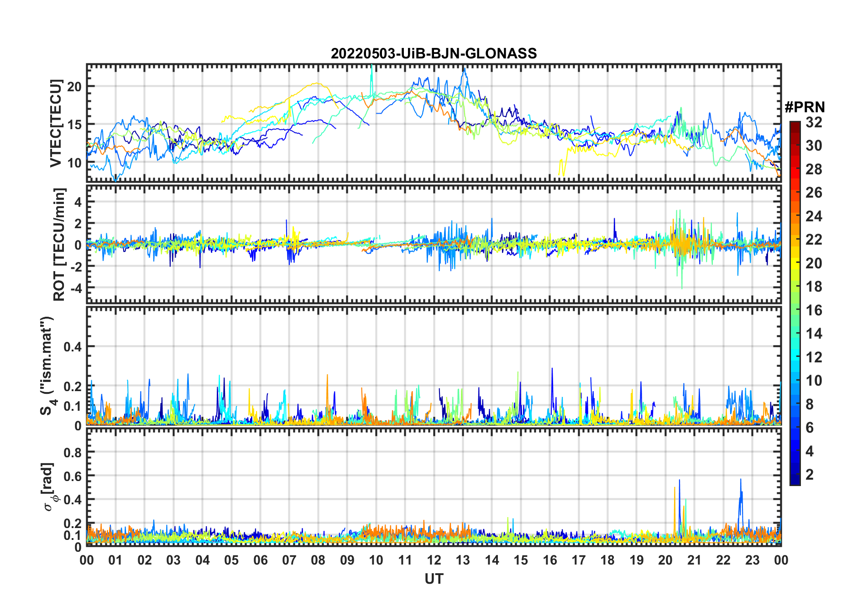Image resolution: width=868 pixels, height=607 pixels.
Task: Click the UT x-axis label
Action: [434, 579]
